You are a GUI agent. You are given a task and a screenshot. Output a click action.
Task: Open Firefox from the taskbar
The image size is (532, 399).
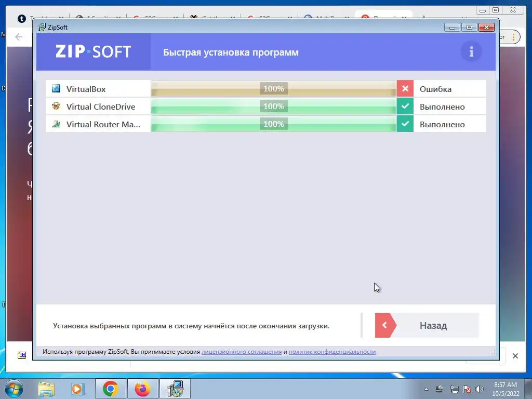point(143,389)
